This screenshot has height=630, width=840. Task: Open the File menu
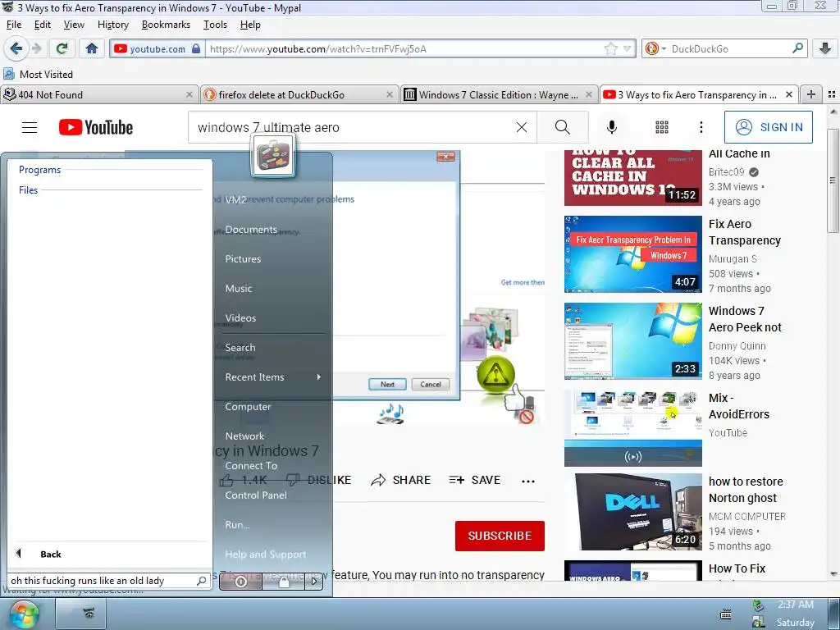(14, 25)
